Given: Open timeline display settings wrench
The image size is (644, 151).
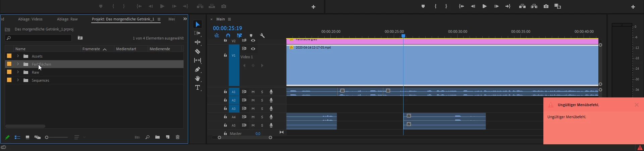Looking at the screenshot, I should click(x=262, y=35).
